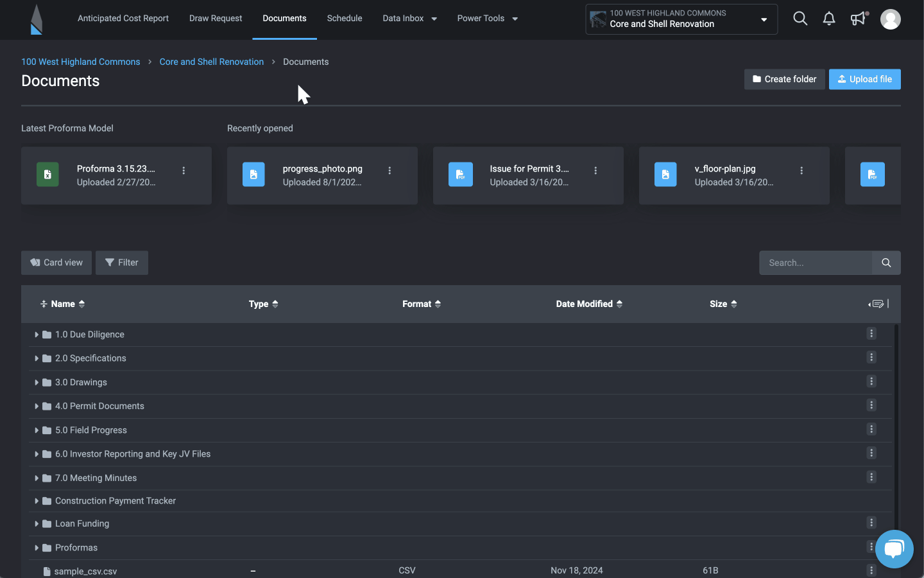924x578 pixels.
Task: Open row menu for Loan Funding
Action: click(x=871, y=523)
